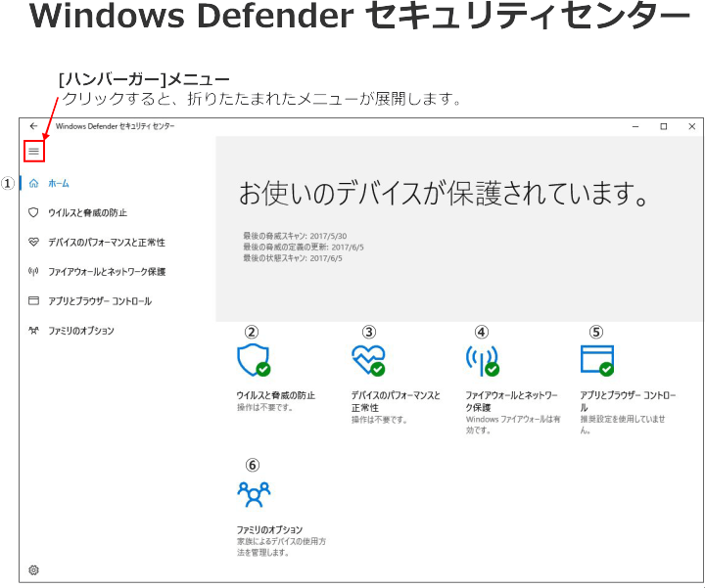Minimize the Defender window

pyautogui.click(x=635, y=126)
